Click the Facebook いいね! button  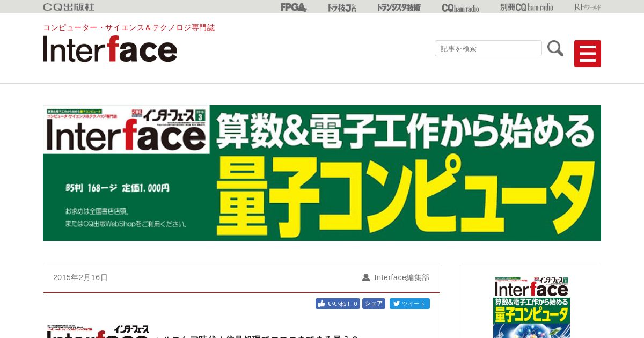(338, 304)
